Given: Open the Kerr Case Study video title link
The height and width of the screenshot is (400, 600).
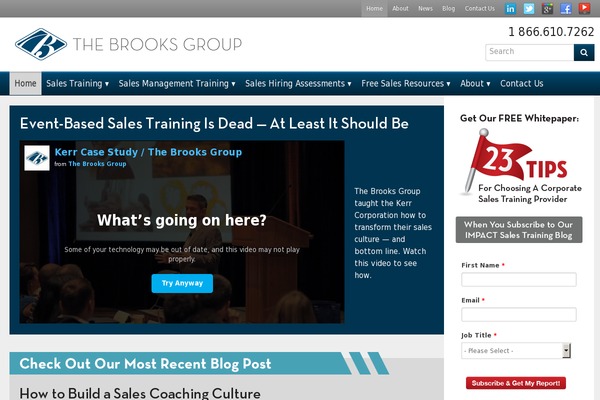Looking at the screenshot, I should coord(148,152).
